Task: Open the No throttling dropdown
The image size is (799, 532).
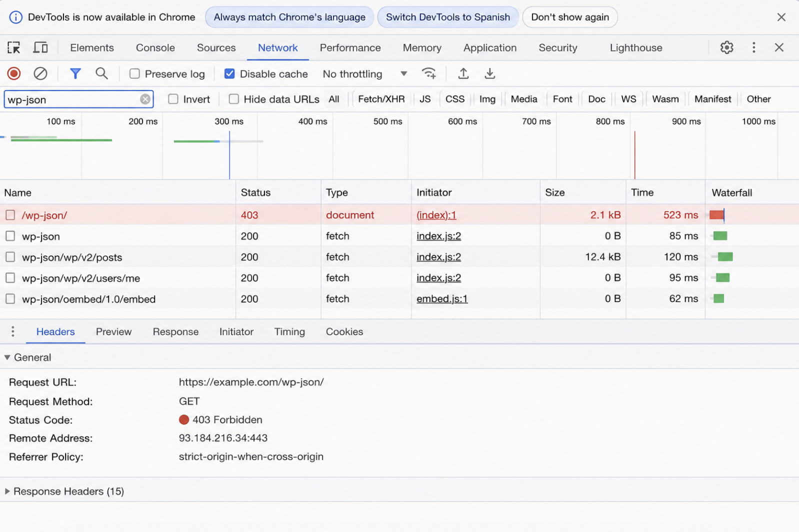Action: (365, 74)
